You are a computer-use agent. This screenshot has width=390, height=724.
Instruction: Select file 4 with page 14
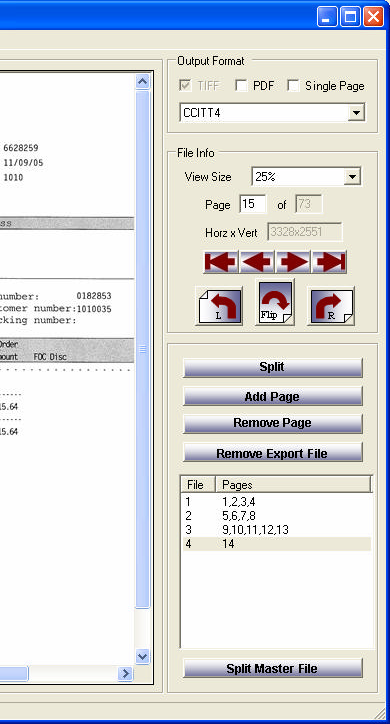coord(277,544)
